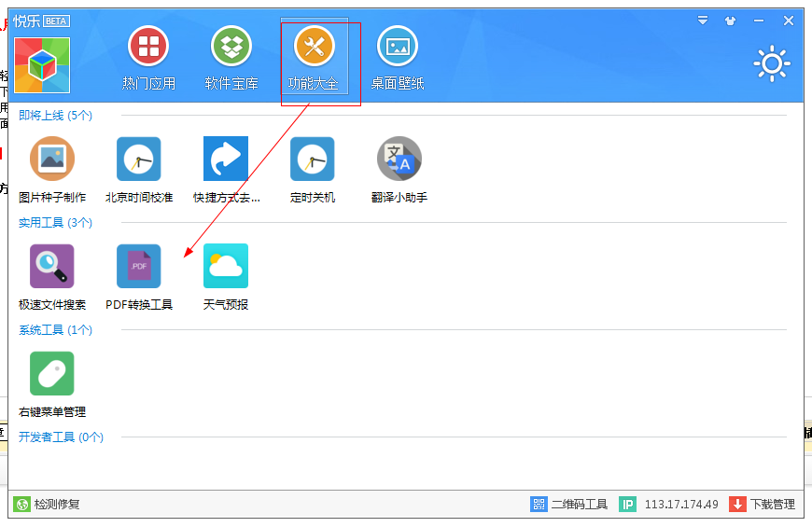Click the 开发者工具 (0个) section header
The height and width of the screenshot is (527, 812).
[61, 437]
